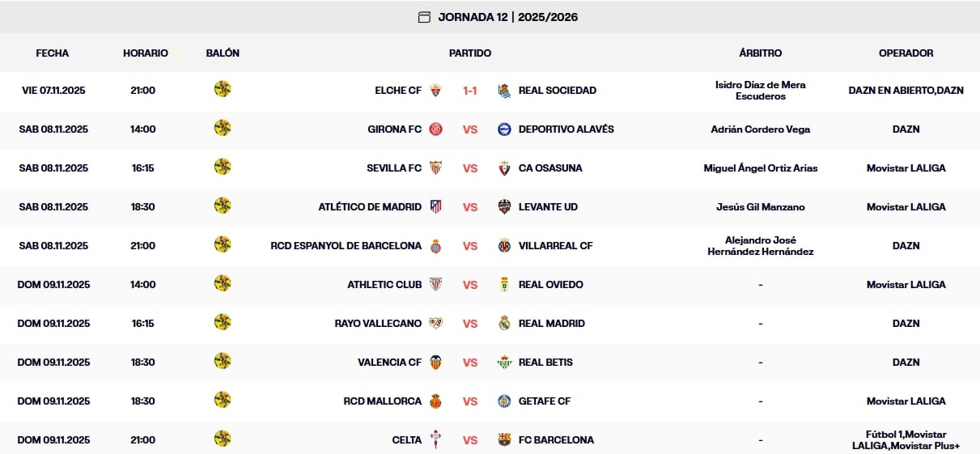Viewport: 980px width, 454px height.
Task: Click the match ball icon in Sevilla row
Action: (x=223, y=168)
